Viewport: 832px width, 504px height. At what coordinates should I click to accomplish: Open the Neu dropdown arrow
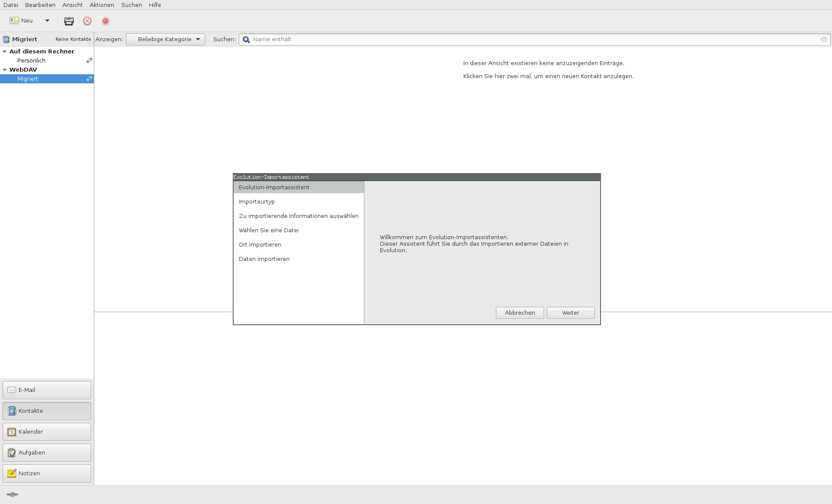(47, 21)
